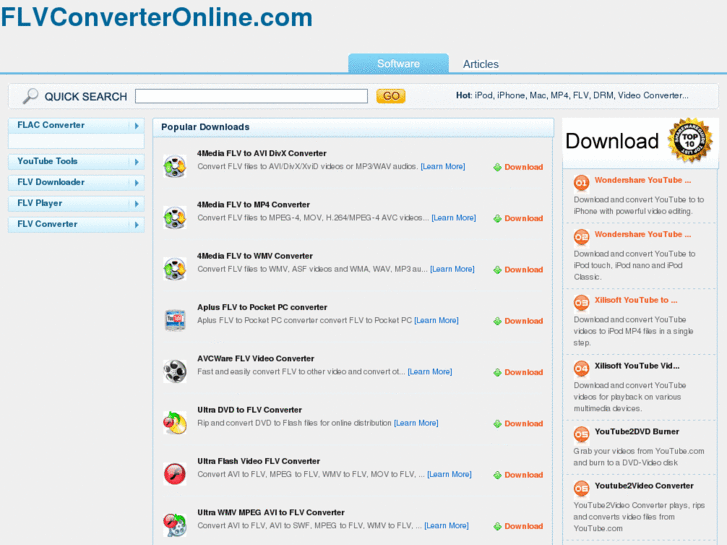Click the 4Media FLV to WMV Converter icon
727x545 pixels.
pos(175,269)
